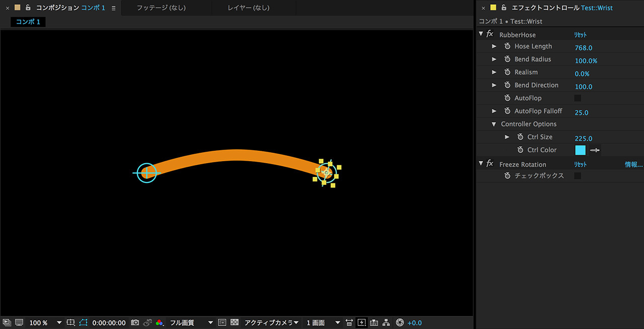Open the show channel RGB icon

tap(159, 322)
